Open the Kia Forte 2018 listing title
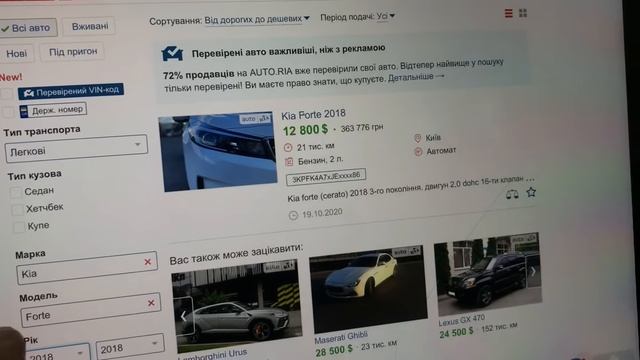The width and height of the screenshot is (640, 360). [x=313, y=114]
